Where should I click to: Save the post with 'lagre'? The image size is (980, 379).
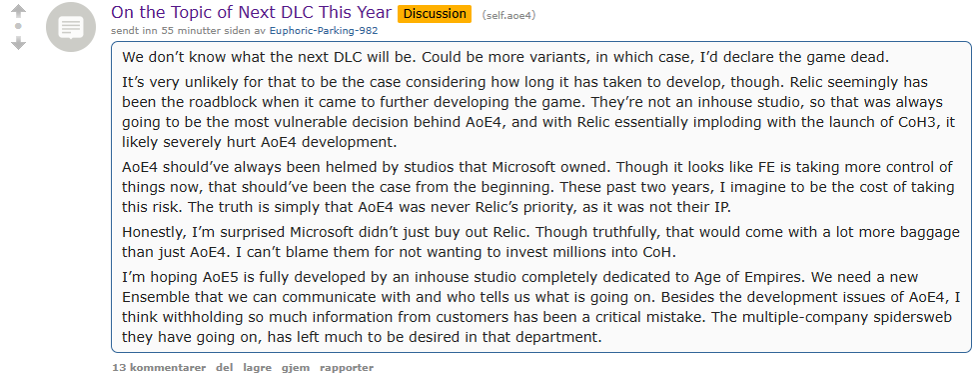(x=258, y=368)
